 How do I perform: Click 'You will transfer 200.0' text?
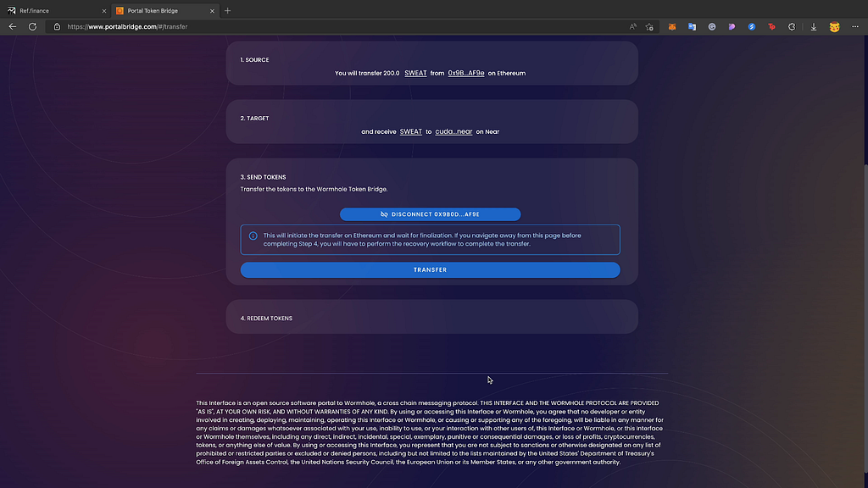pyautogui.click(x=367, y=73)
